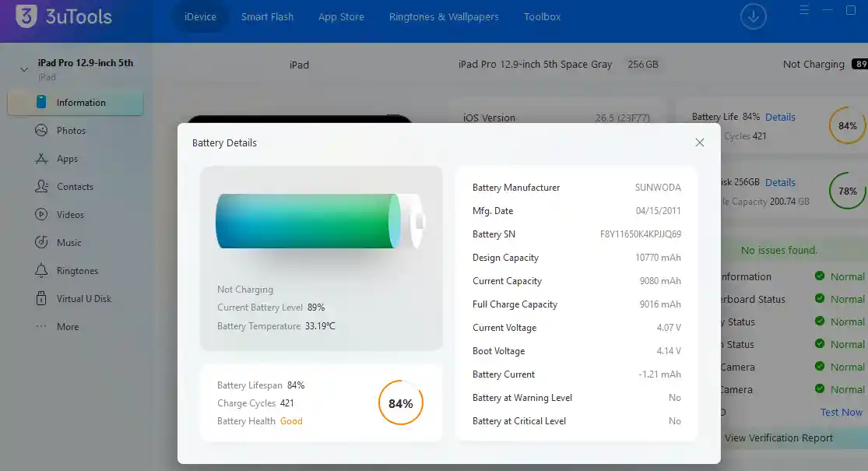Click the Current Voltage 4.07 V value
Image resolution: width=868 pixels, height=471 pixels.
point(669,327)
